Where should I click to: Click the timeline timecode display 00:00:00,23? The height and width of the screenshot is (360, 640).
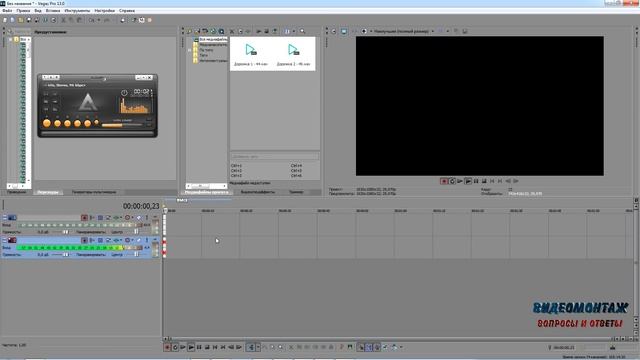141,207
